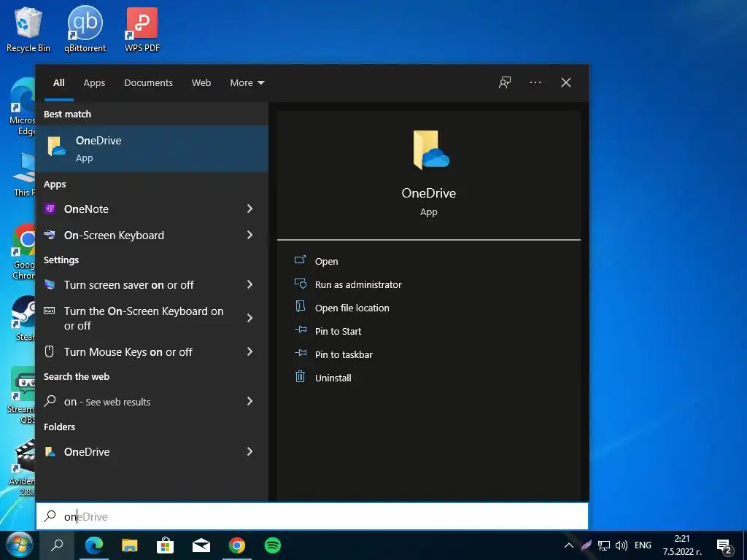Open Microsoft Store from the taskbar

[166, 545]
